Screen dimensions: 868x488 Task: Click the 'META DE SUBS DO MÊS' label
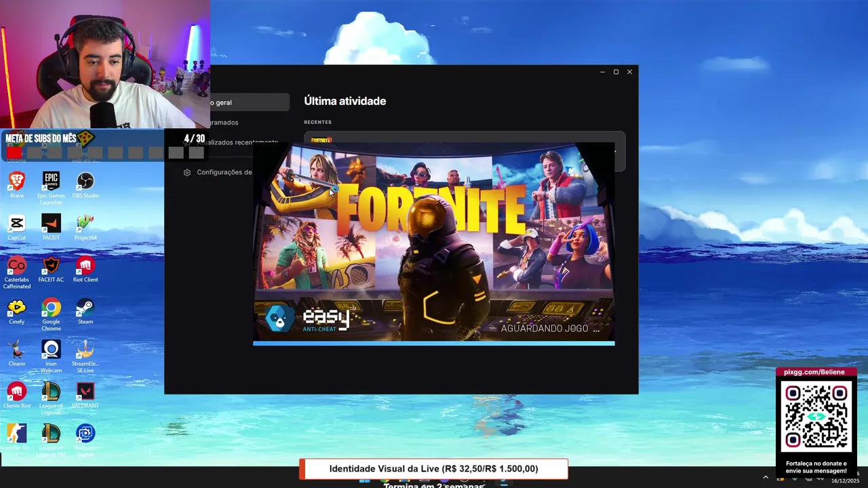pyautogui.click(x=41, y=138)
